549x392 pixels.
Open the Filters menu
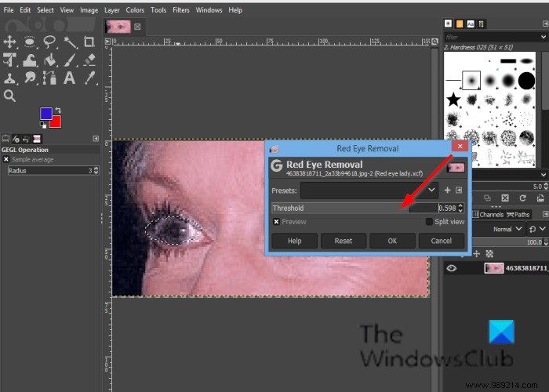pyautogui.click(x=181, y=10)
